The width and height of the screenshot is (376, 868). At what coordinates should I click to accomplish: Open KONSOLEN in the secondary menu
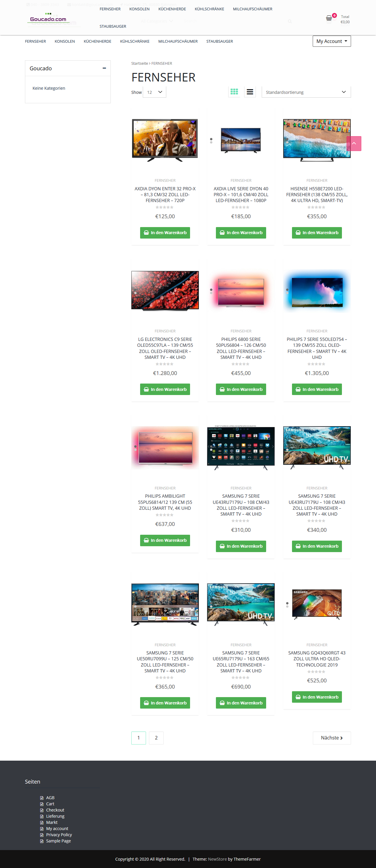coord(65,41)
